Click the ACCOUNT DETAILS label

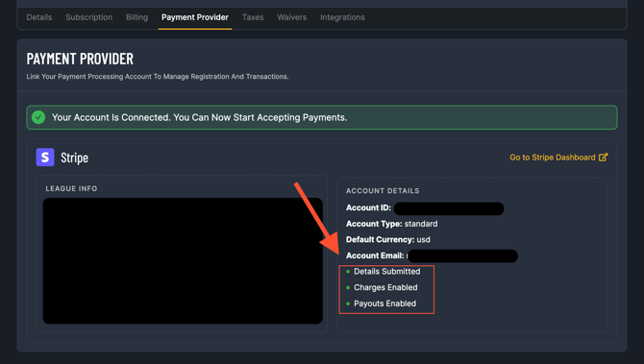coord(383,191)
